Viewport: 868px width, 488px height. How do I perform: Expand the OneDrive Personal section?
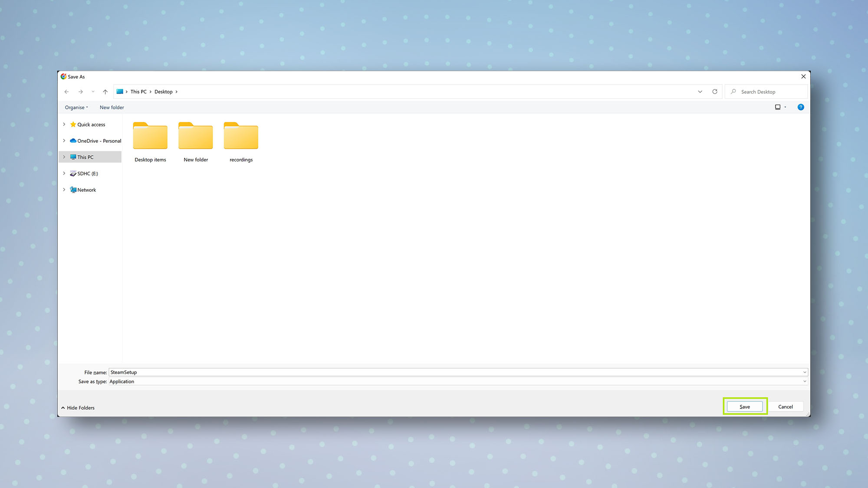click(x=64, y=140)
